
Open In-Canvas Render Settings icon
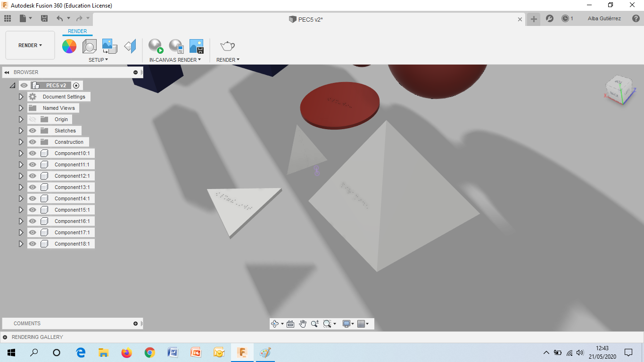click(176, 46)
